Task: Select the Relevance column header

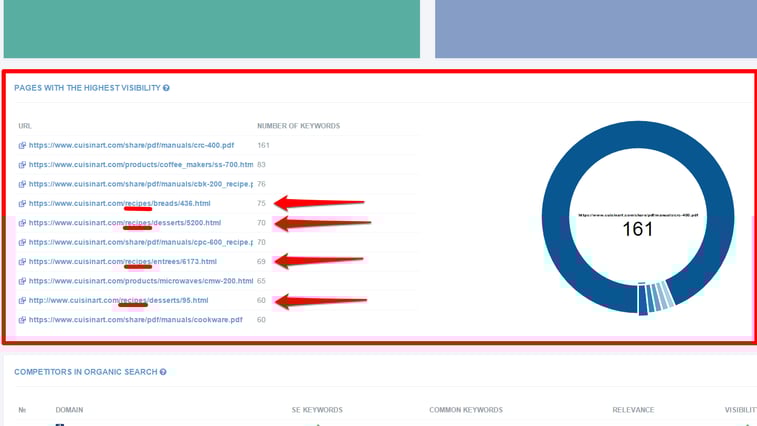Action: 633,410
